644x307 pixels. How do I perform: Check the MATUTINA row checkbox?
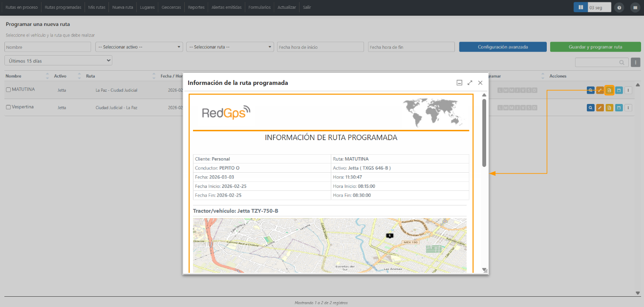[x=8, y=90]
